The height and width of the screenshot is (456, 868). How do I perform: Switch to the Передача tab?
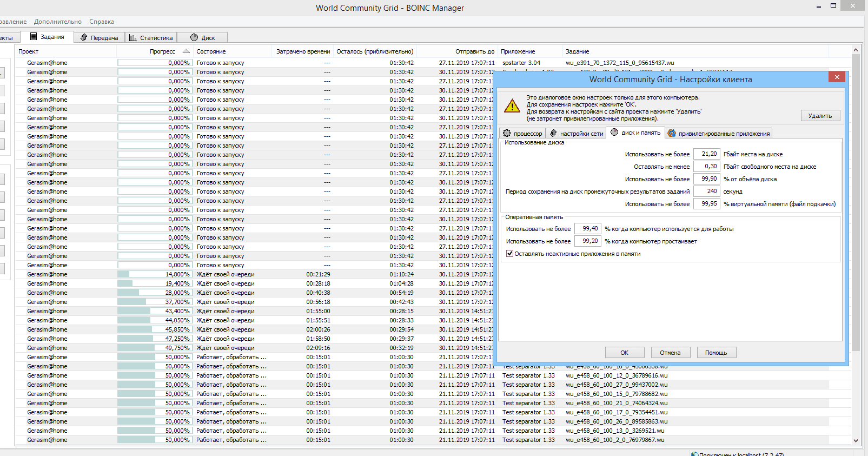pyautogui.click(x=99, y=37)
